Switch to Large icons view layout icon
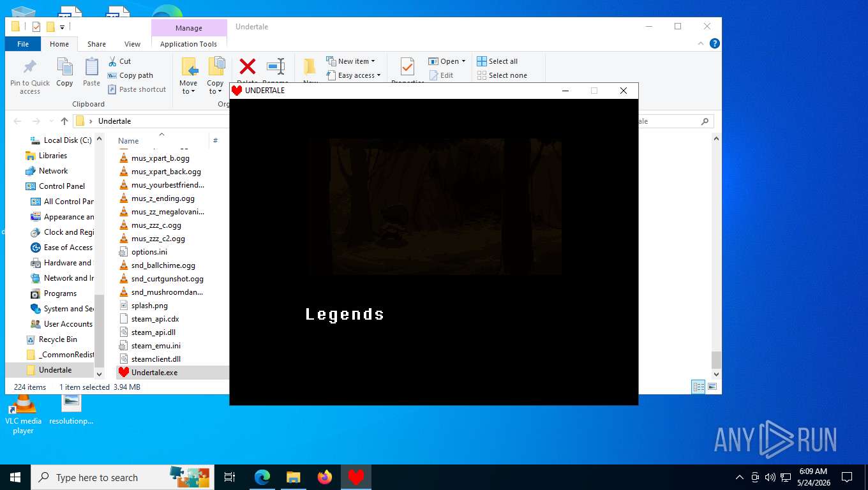Screen dimensions: 868x490 point(712,387)
